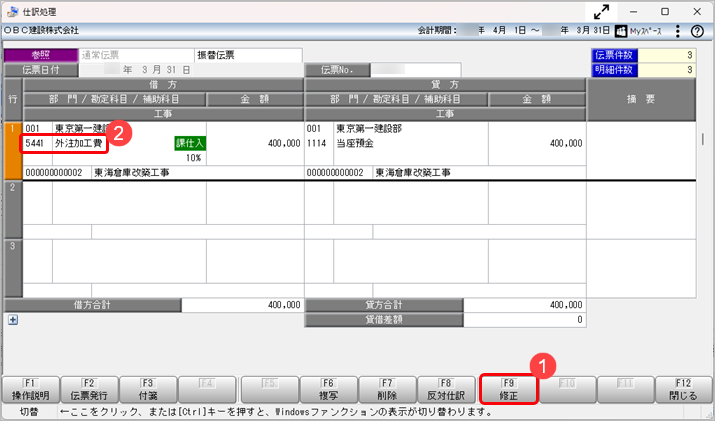Select row number 3 header

tap(13, 268)
